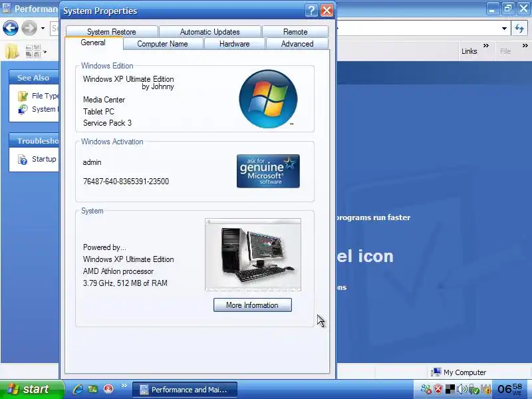Minimize the Performance and Maintenance window
The height and width of the screenshot is (399, 532).
point(492,9)
